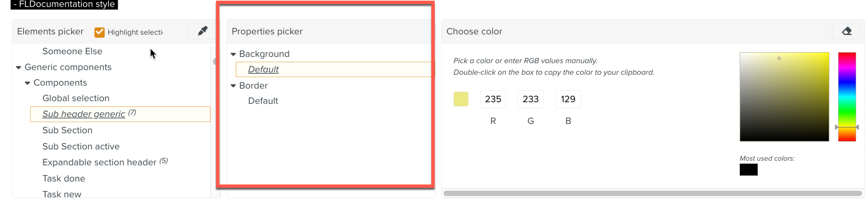
Task: Choose Default under Border properties
Action: [263, 101]
